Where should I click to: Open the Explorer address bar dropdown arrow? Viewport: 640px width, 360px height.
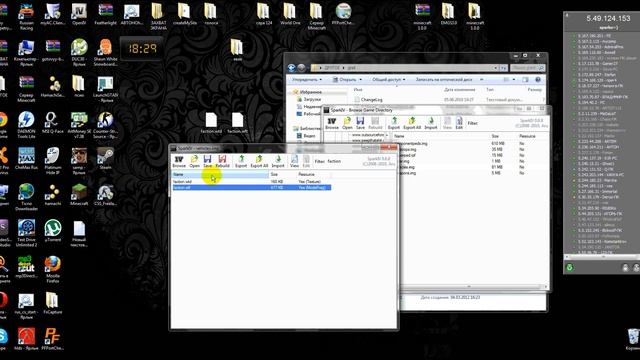pos(496,68)
